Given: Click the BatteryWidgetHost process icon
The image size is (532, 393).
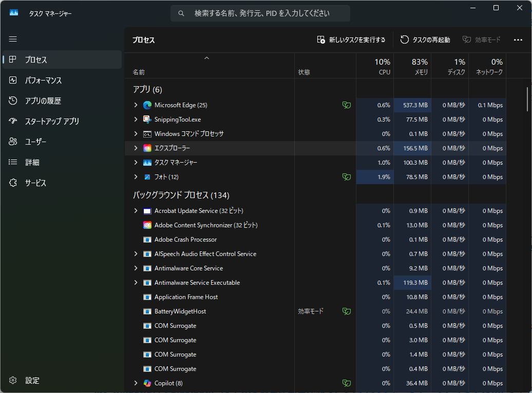Looking at the screenshot, I should point(147,311).
